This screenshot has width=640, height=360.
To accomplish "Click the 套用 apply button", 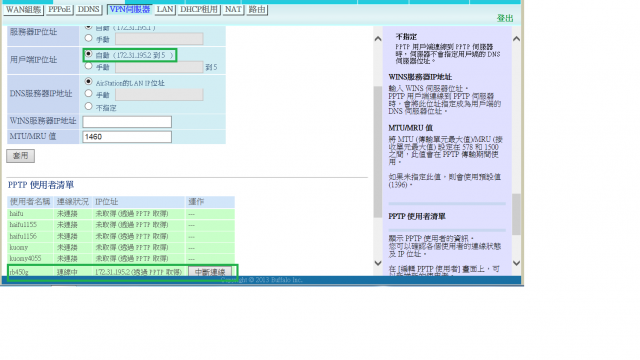I will click(x=20, y=156).
